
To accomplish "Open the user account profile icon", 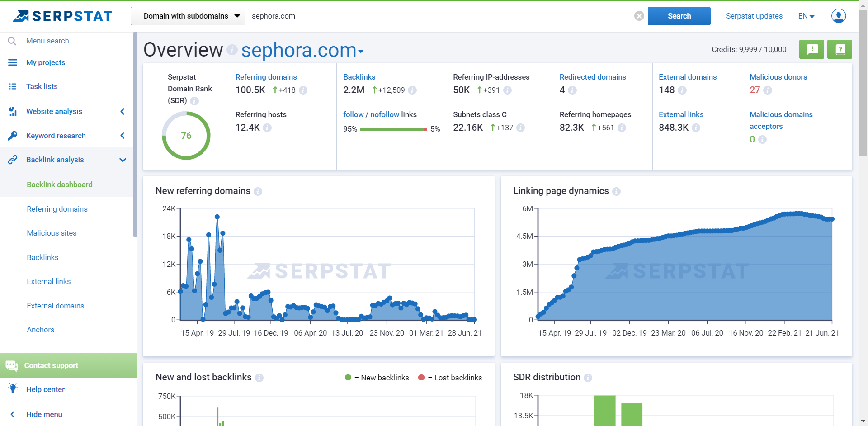I will tap(839, 16).
